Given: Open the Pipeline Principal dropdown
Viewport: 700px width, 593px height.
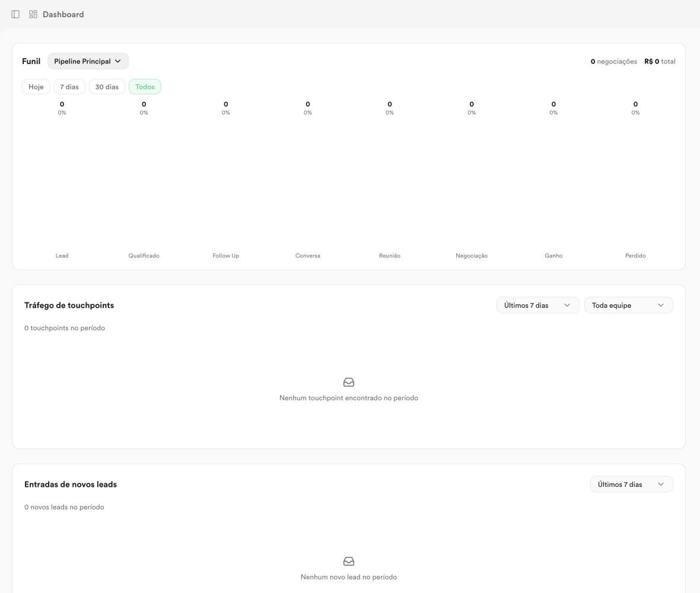Looking at the screenshot, I should coord(88,61).
